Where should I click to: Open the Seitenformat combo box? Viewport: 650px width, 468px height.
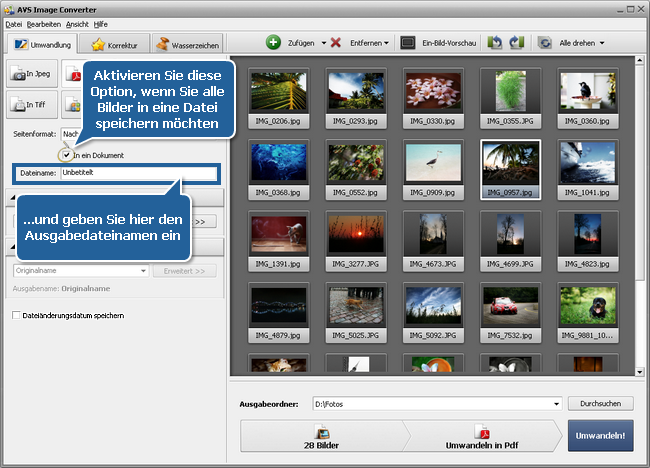pos(71,134)
